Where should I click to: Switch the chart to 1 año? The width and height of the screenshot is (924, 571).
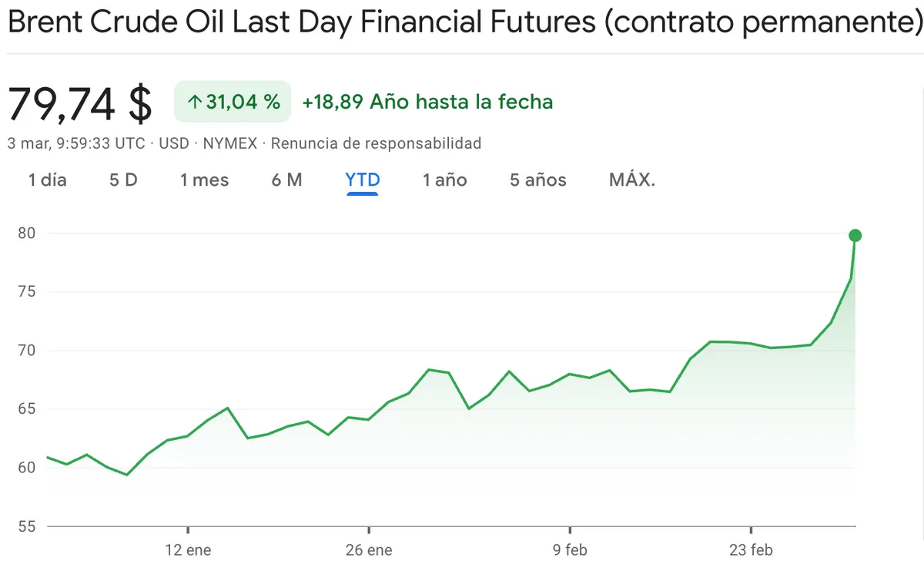[x=444, y=180]
